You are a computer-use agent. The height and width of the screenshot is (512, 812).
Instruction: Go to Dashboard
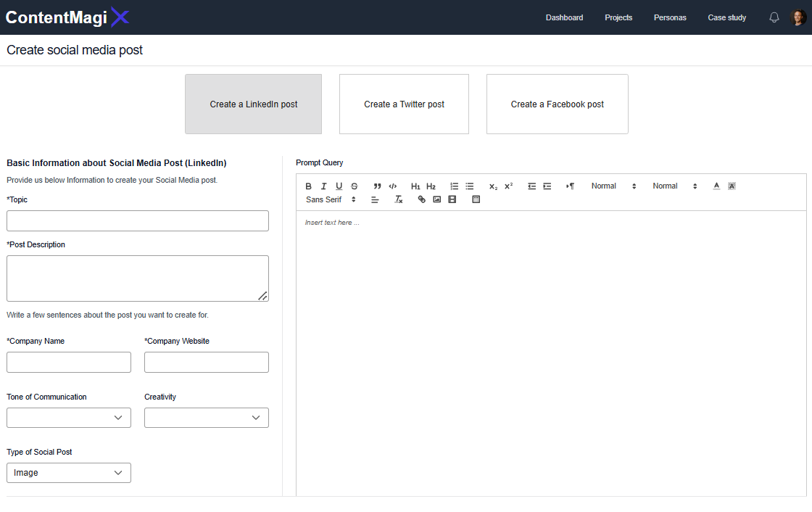coord(564,17)
